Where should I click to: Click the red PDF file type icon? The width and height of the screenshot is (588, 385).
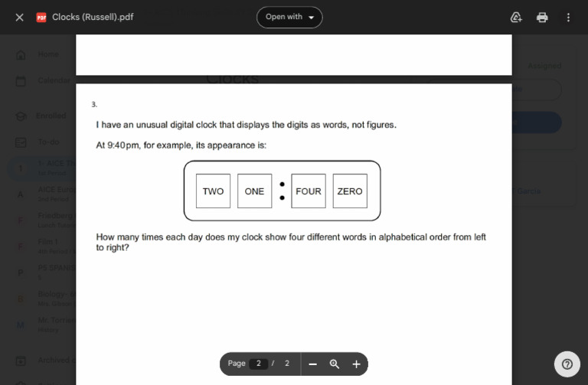pyautogui.click(x=41, y=18)
